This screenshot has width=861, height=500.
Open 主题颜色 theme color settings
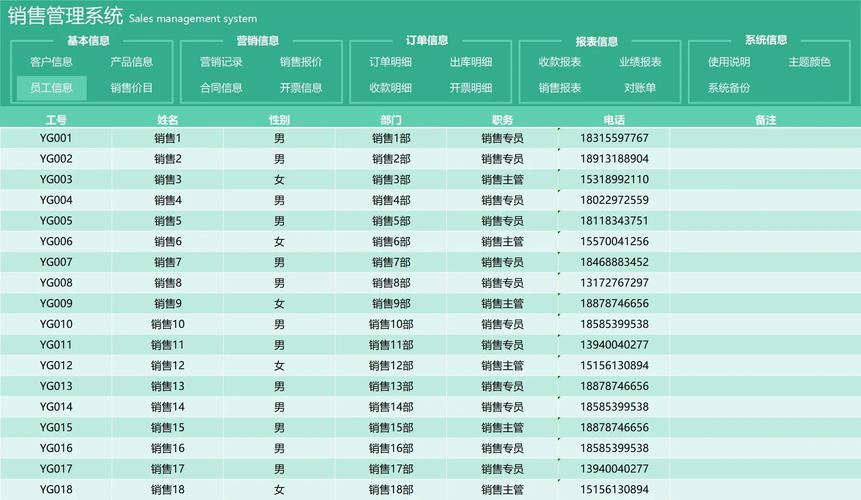tap(809, 62)
